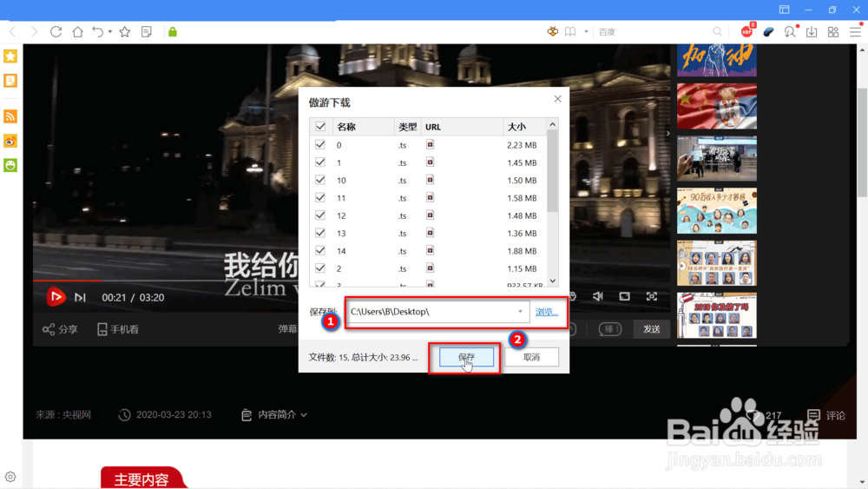
Task: Click the 类型 column header
Action: [x=408, y=127]
